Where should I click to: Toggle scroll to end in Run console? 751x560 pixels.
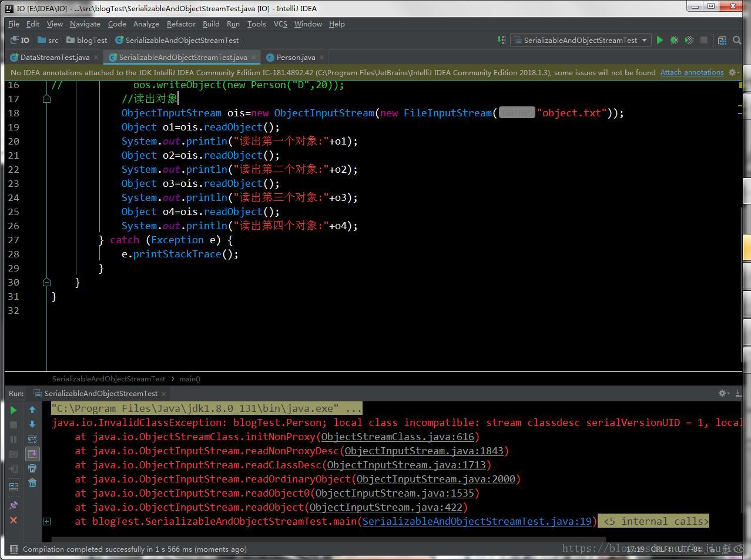(32, 454)
